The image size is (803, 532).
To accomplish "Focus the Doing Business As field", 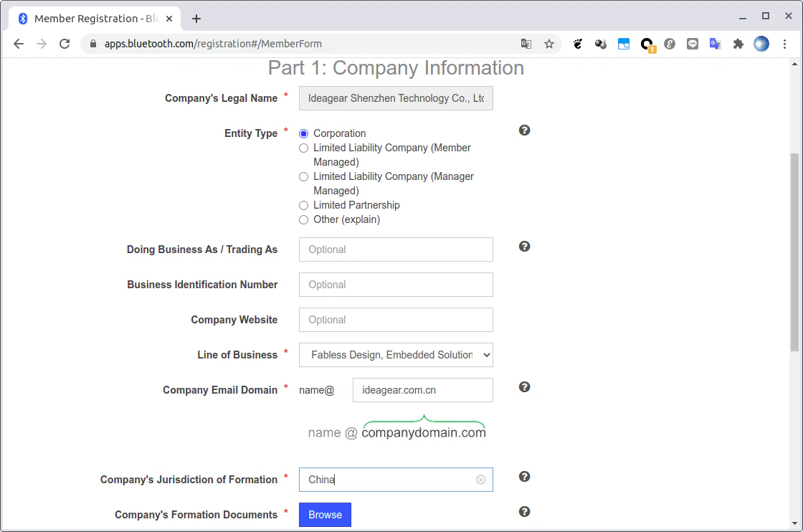I will tap(396, 250).
